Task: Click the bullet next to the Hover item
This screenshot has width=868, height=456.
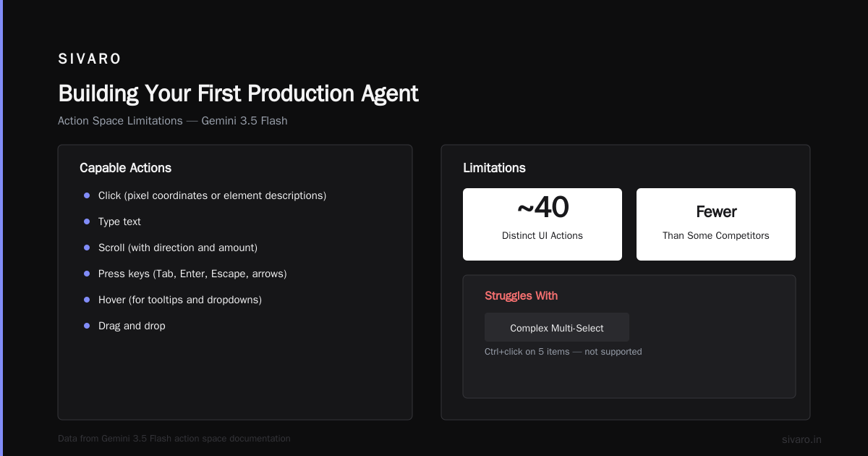Action: point(87,300)
